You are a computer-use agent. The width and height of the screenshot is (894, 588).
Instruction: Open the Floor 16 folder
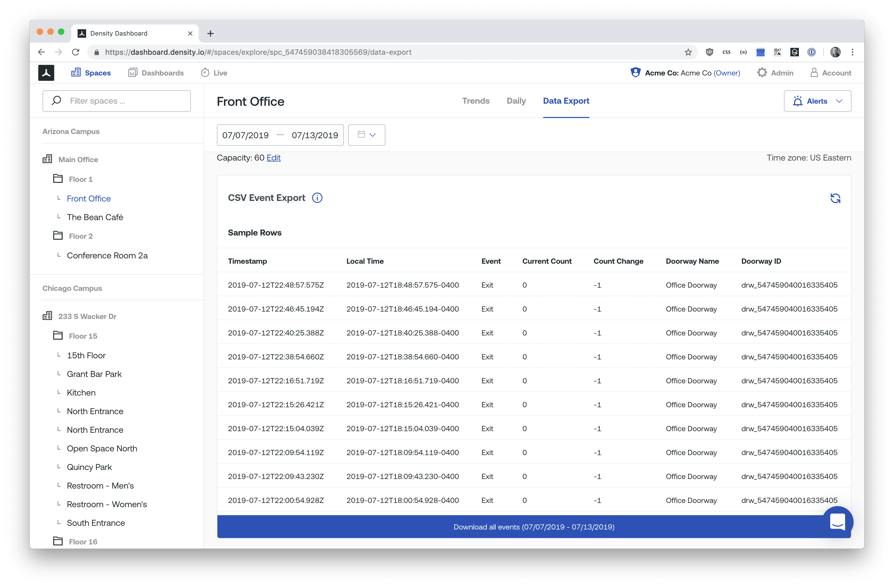(x=83, y=541)
